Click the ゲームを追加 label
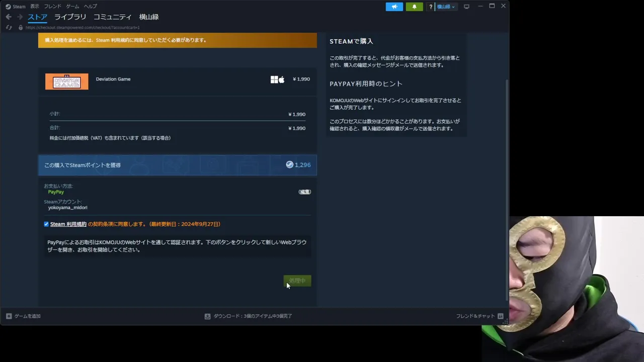This screenshot has height=362, width=644. click(x=27, y=316)
